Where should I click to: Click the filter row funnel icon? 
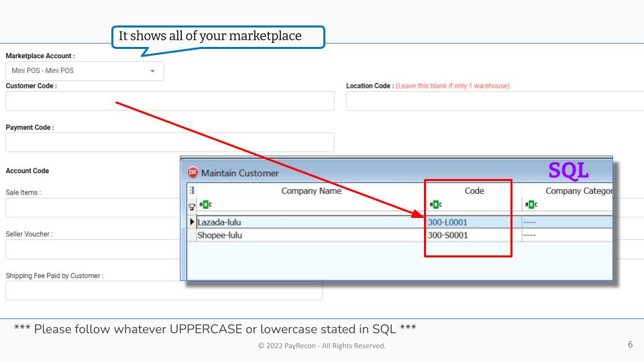point(192,206)
